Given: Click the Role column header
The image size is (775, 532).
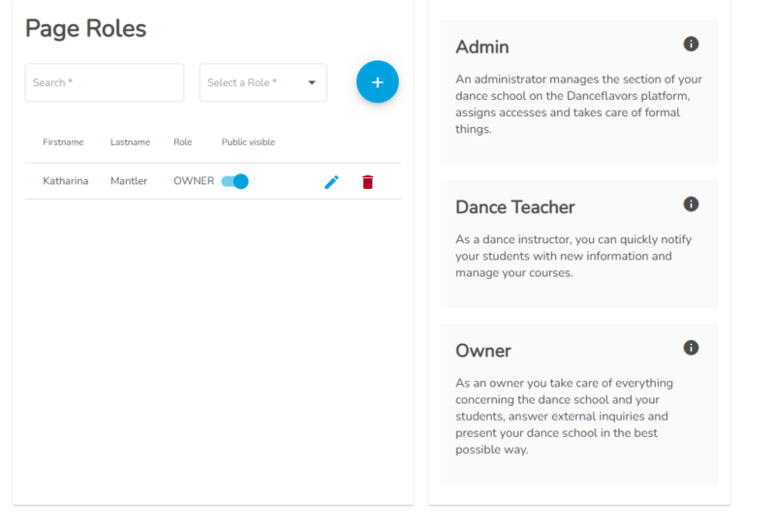Looking at the screenshot, I should 182,141.
